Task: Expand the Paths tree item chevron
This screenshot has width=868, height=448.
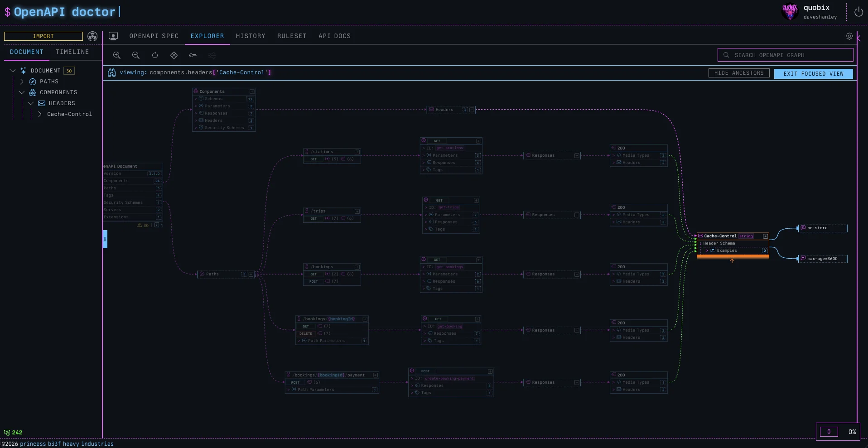Action: [x=22, y=82]
